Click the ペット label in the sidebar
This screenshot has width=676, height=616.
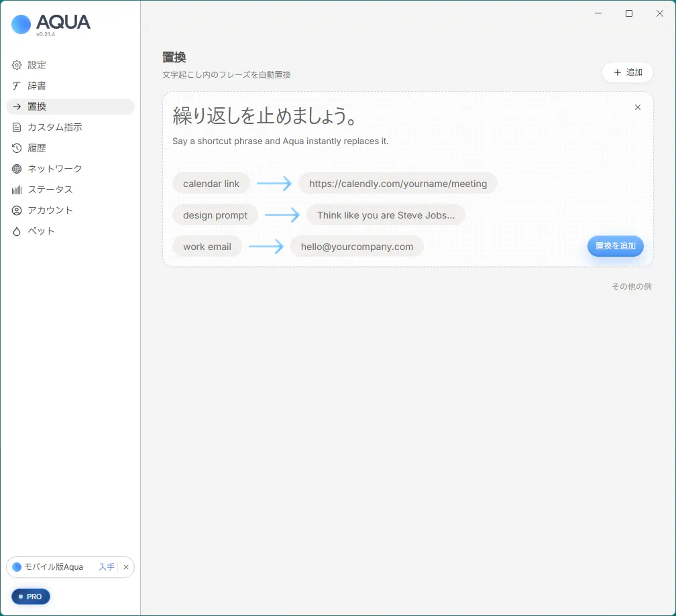click(x=42, y=231)
